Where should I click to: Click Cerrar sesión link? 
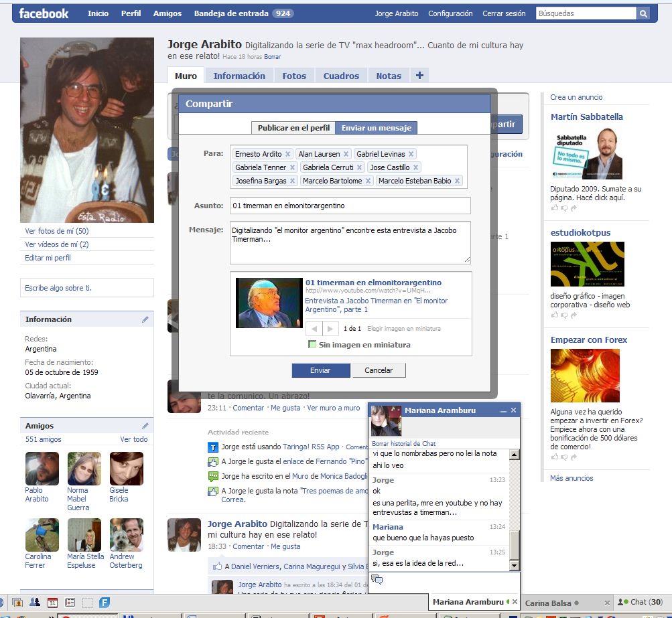pos(504,13)
